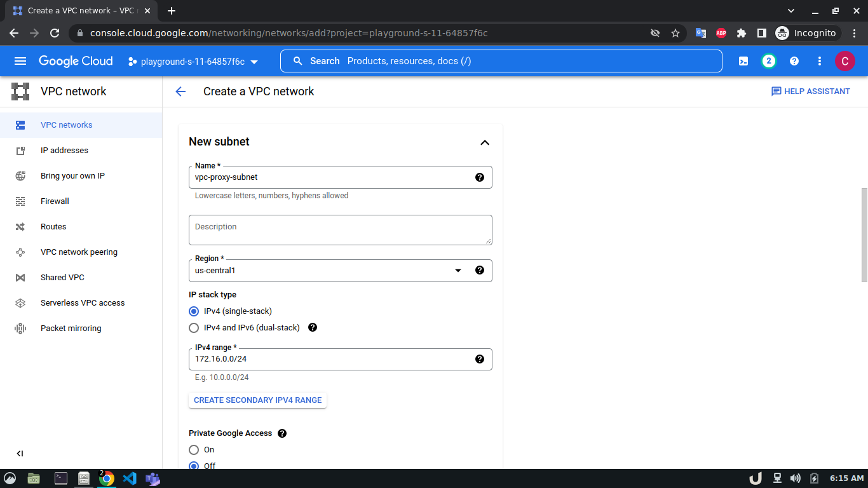Open the three-dot settings menu in Cloud header
The image size is (868, 488).
coord(820,61)
